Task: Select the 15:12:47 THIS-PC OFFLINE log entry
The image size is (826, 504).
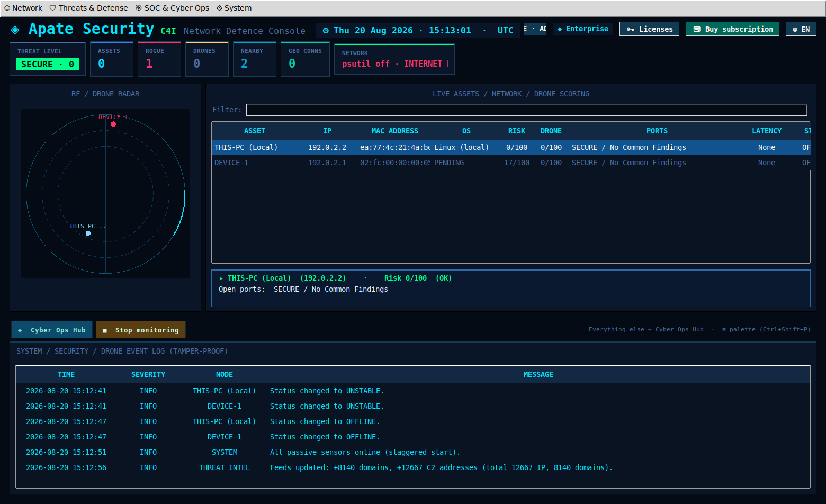Action: click(x=413, y=421)
